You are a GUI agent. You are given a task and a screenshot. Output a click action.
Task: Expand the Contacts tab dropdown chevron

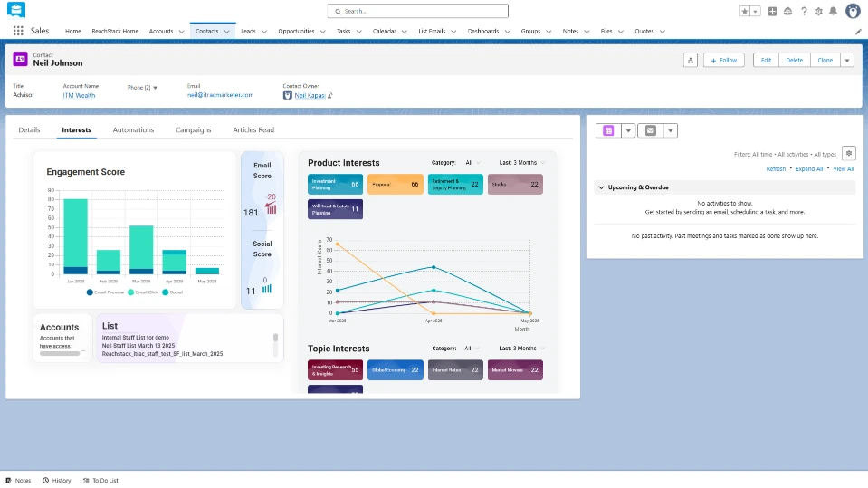pyautogui.click(x=226, y=32)
